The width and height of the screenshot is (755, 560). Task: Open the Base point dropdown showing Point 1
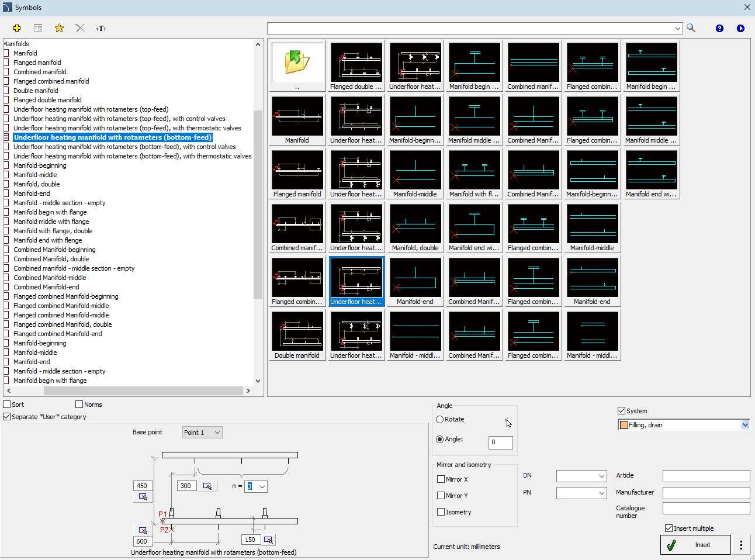click(x=202, y=433)
